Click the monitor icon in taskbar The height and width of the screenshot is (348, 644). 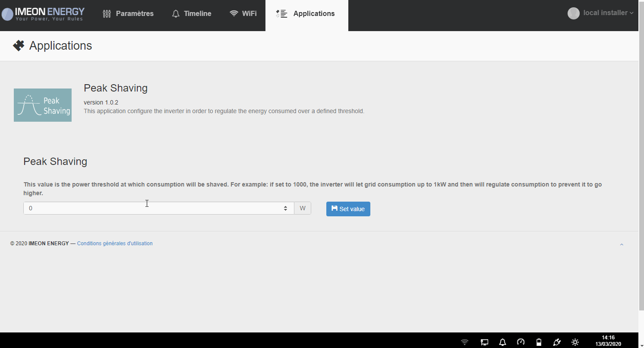coord(484,342)
